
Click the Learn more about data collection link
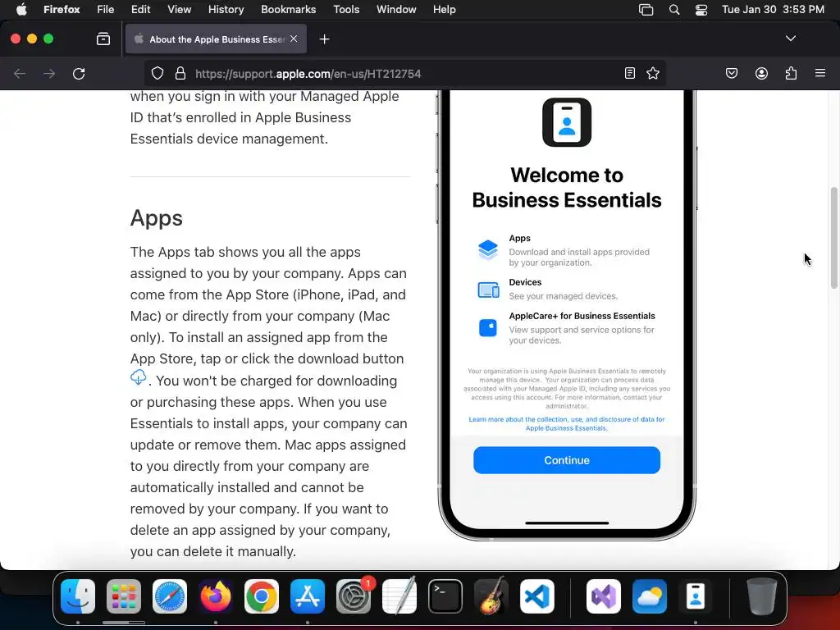click(x=566, y=423)
